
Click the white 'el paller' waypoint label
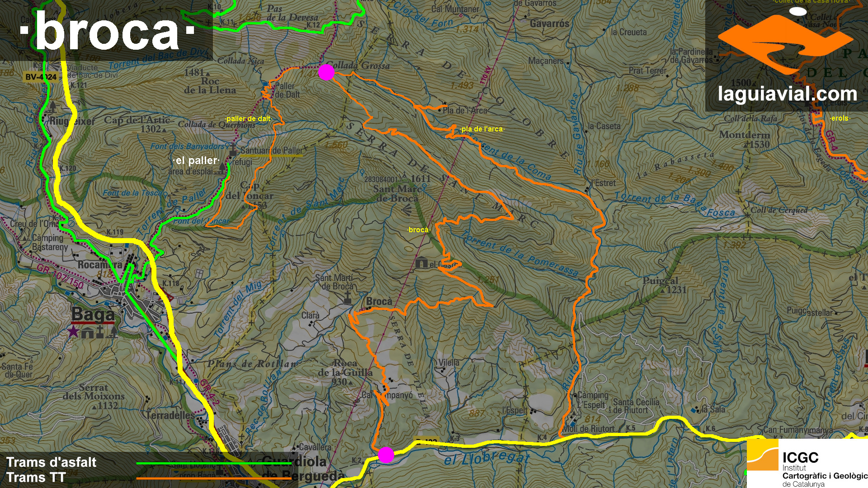pyautogui.click(x=196, y=160)
